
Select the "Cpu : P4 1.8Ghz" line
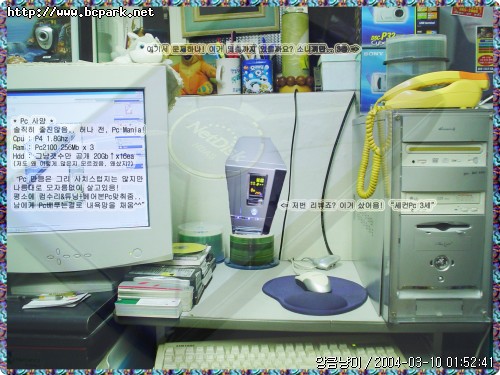click(x=41, y=138)
